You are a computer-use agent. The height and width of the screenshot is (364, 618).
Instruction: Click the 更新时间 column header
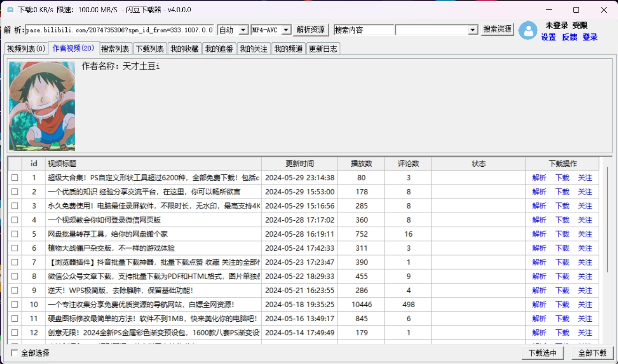click(300, 163)
